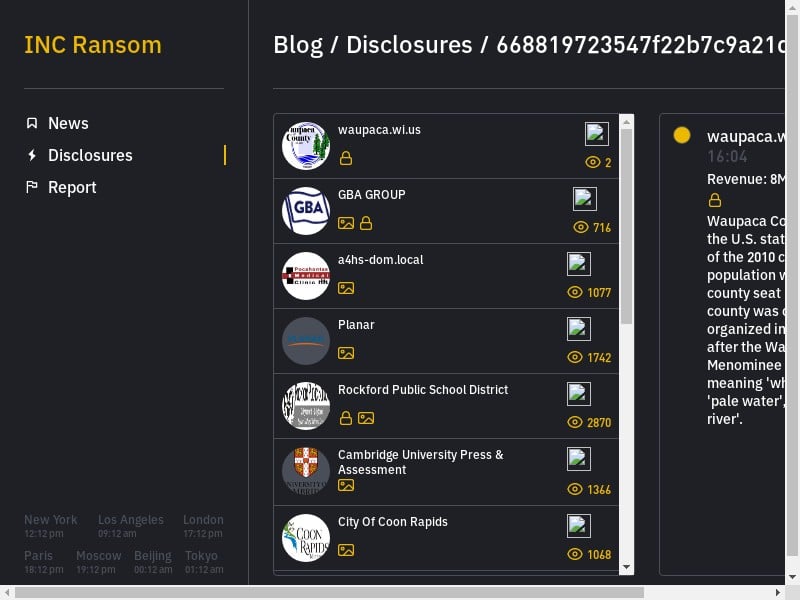Click the Pocahontas Medical Clinic logo

click(x=306, y=276)
